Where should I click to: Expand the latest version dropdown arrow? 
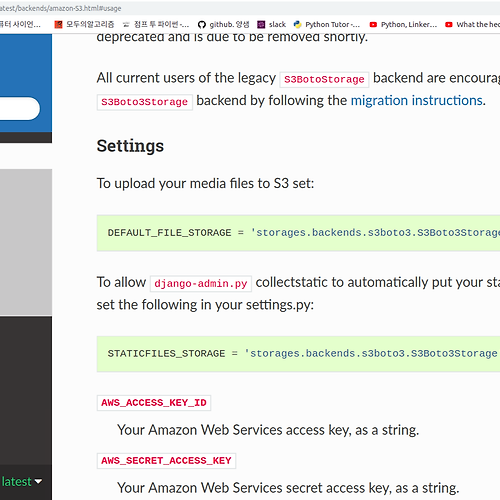(x=38, y=482)
